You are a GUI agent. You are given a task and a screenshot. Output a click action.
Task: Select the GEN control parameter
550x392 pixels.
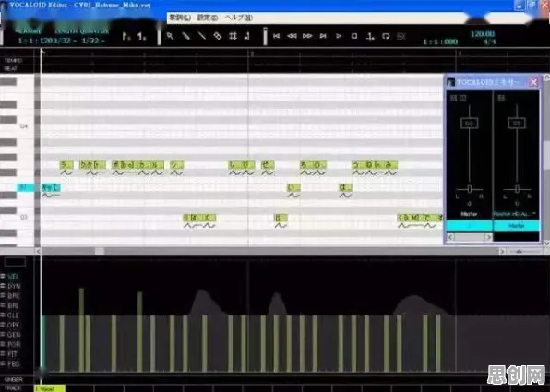click(x=13, y=335)
